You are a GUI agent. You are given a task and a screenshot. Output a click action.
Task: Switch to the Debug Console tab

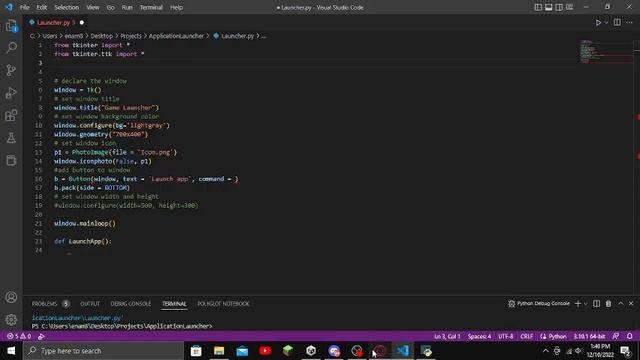point(131,304)
